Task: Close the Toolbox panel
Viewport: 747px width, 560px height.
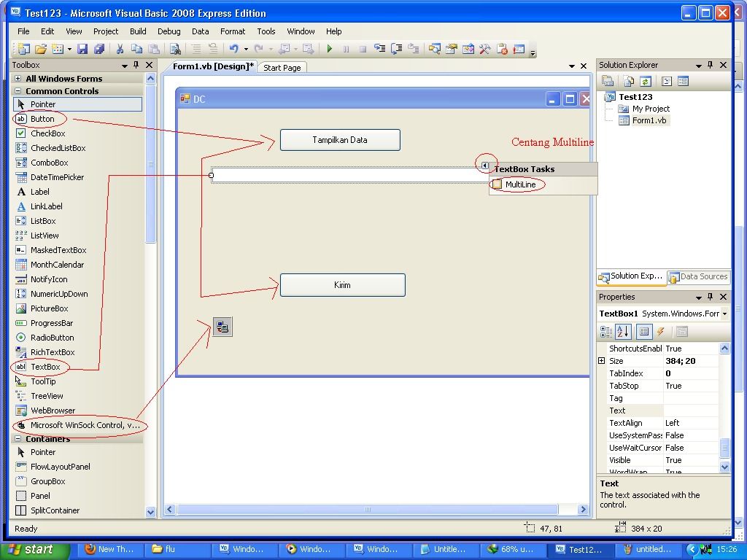Action: [149, 65]
